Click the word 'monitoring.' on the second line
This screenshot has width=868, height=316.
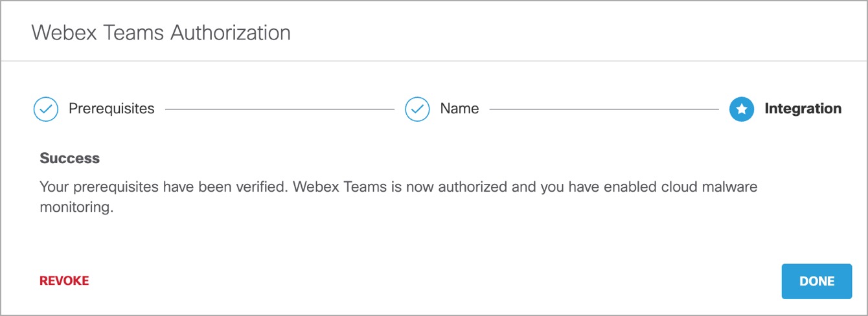(x=72, y=209)
